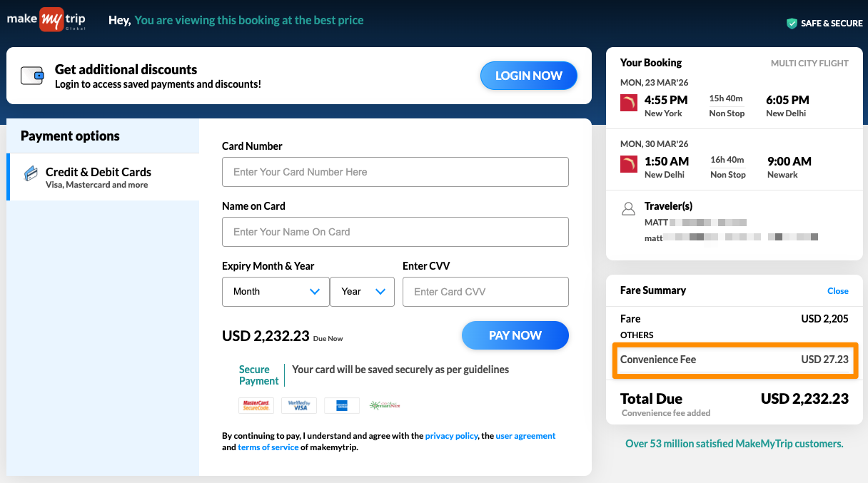
Task: Collapse Fare Summary using Close
Action: (x=837, y=291)
